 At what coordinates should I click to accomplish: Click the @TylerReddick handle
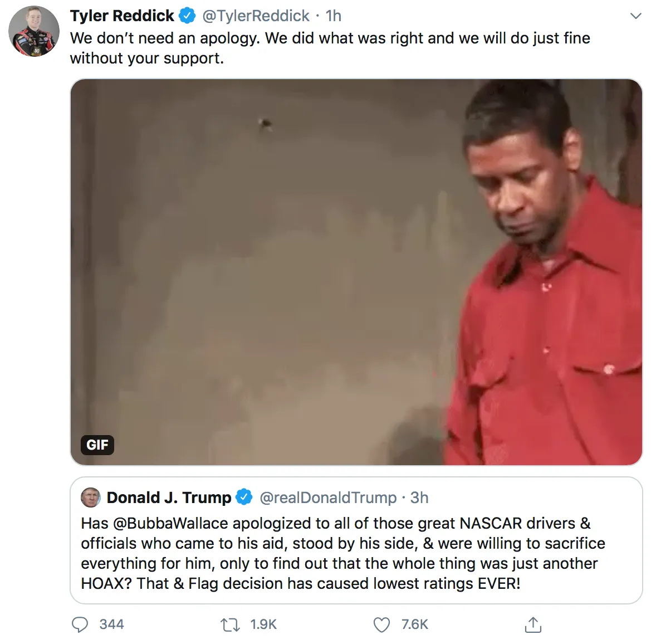click(x=256, y=16)
